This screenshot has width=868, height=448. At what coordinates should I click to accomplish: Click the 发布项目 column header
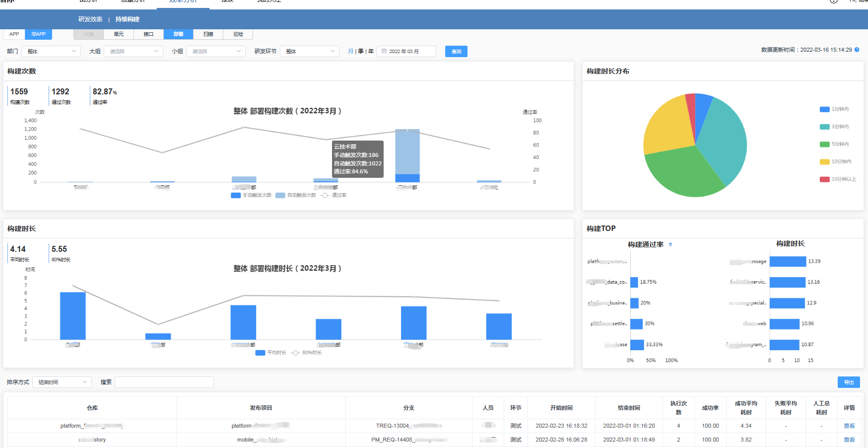(261, 408)
